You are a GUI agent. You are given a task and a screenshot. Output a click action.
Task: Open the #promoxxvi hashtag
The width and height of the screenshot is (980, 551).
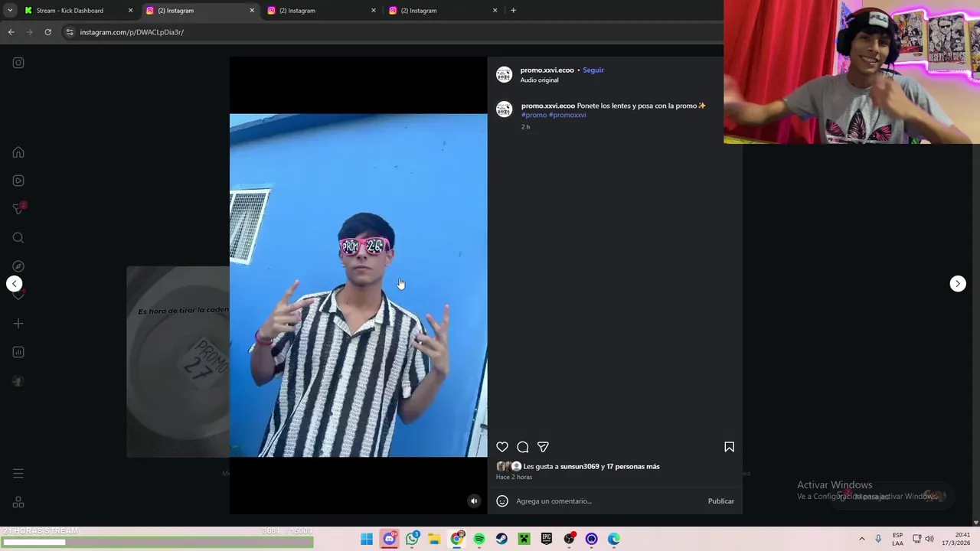tap(567, 115)
